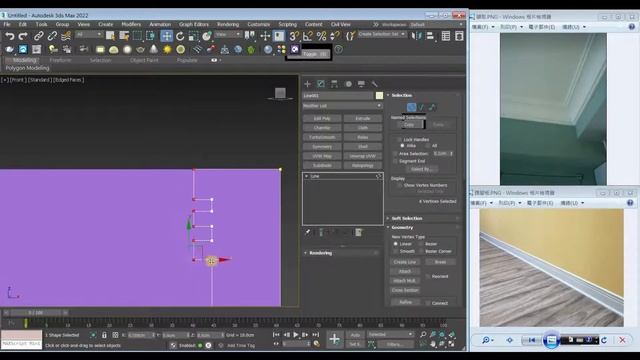Image resolution: width=640 pixels, height=360 pixels.
Task: Activate the Select and Rotate tool
Action: click(x=180, y=36)
